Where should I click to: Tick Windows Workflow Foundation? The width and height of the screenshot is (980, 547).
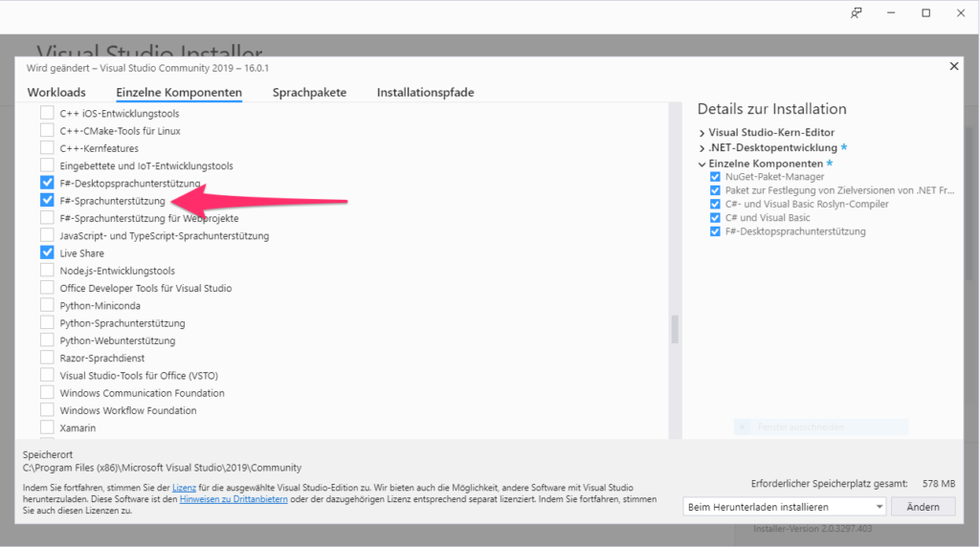[47, 410]
